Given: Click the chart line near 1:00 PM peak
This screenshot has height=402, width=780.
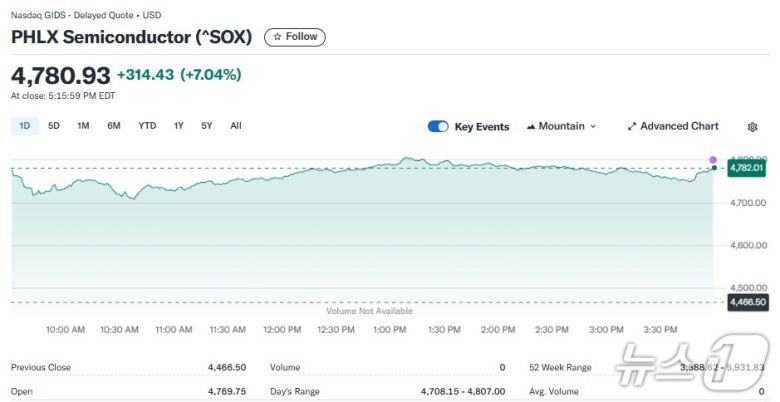Looking at the screenshot, I should pos(407,158).
